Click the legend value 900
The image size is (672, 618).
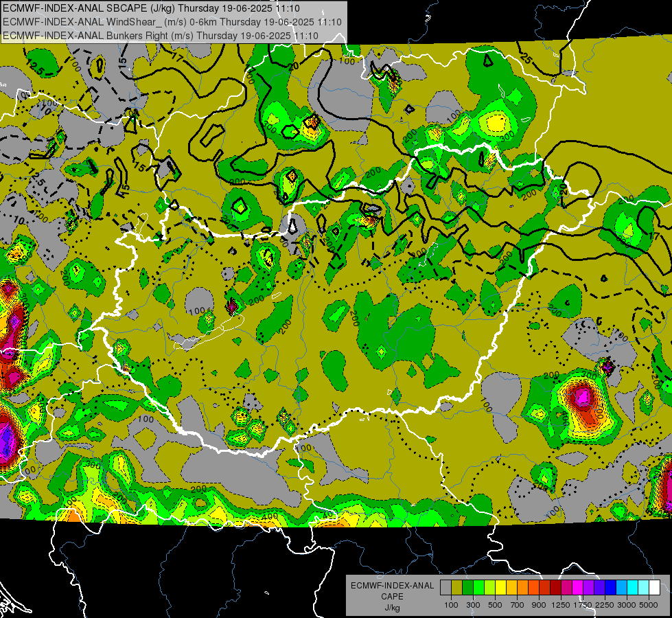click(539, 605)
